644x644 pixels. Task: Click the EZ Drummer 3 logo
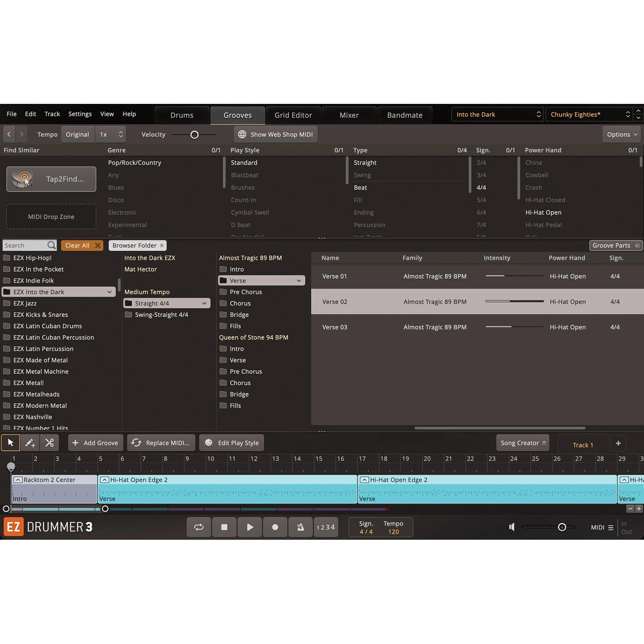point(49,527)
